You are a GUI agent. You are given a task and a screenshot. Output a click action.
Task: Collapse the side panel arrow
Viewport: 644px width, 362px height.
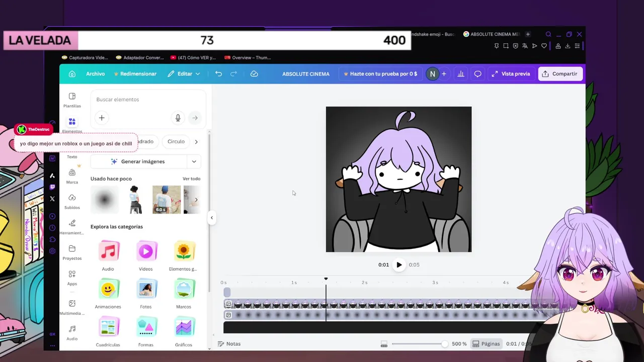coord(212,218)
